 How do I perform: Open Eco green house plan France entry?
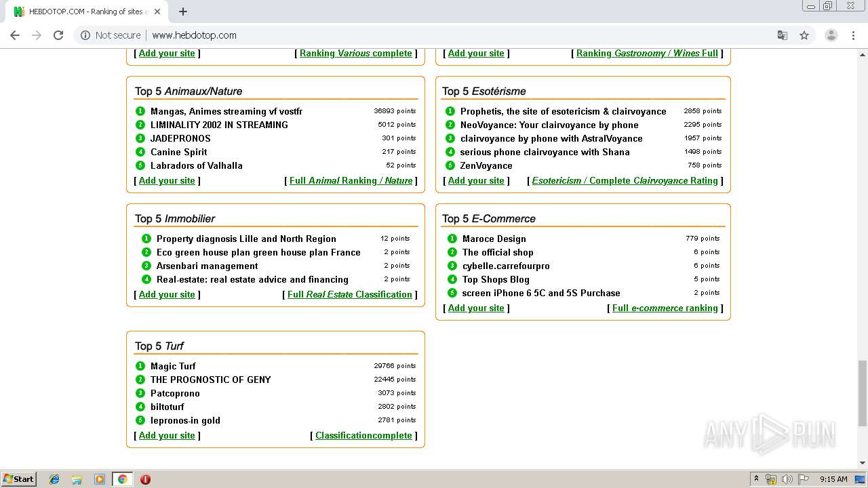(258, 252)
